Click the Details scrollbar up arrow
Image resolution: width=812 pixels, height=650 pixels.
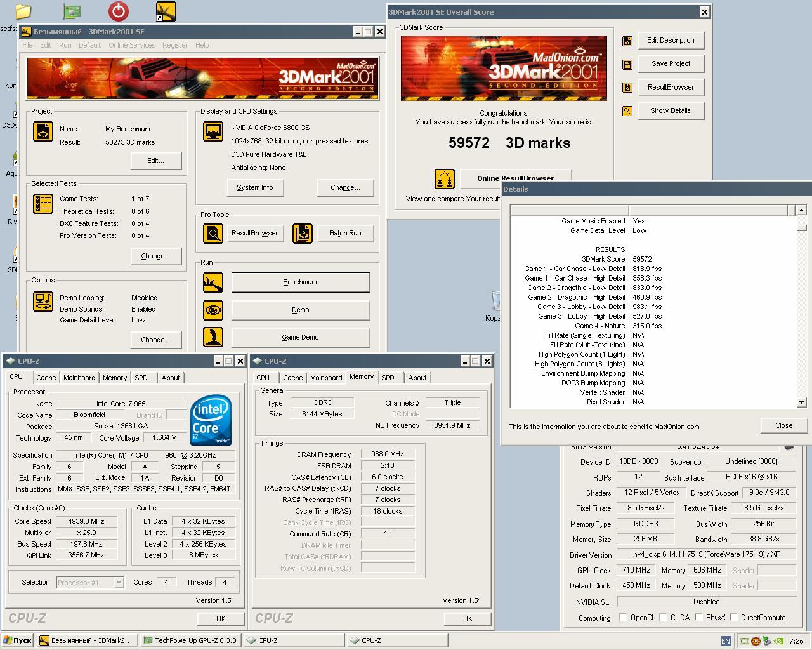point(801,210)
